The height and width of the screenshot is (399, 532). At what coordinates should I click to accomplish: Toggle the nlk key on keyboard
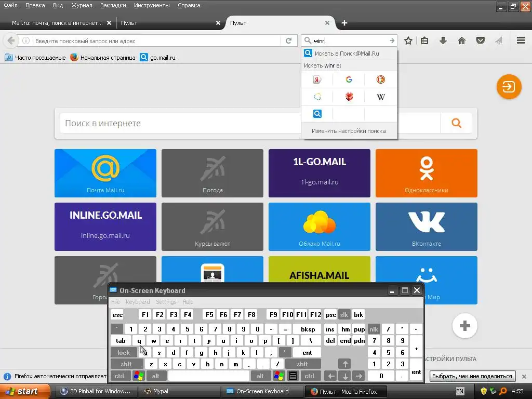pos(374,329)
